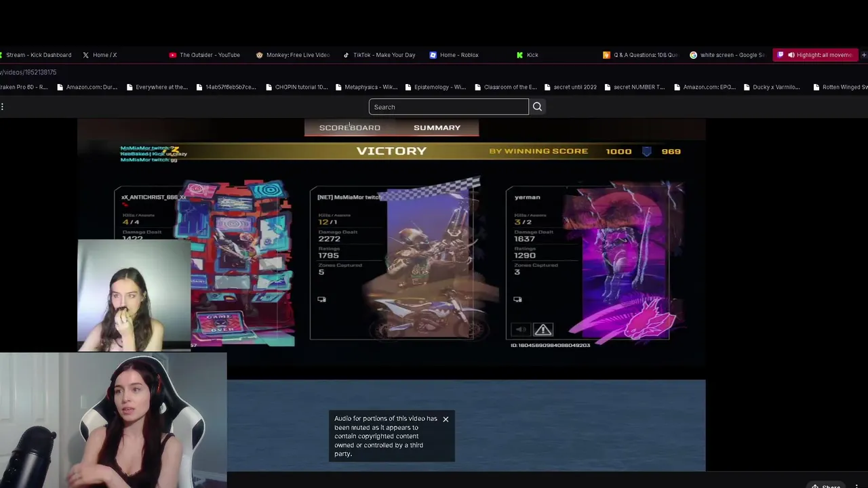The image size is (868, 488).
Task: Open the Metaphysics - Wik... bookmark
Action: [366, 87]
